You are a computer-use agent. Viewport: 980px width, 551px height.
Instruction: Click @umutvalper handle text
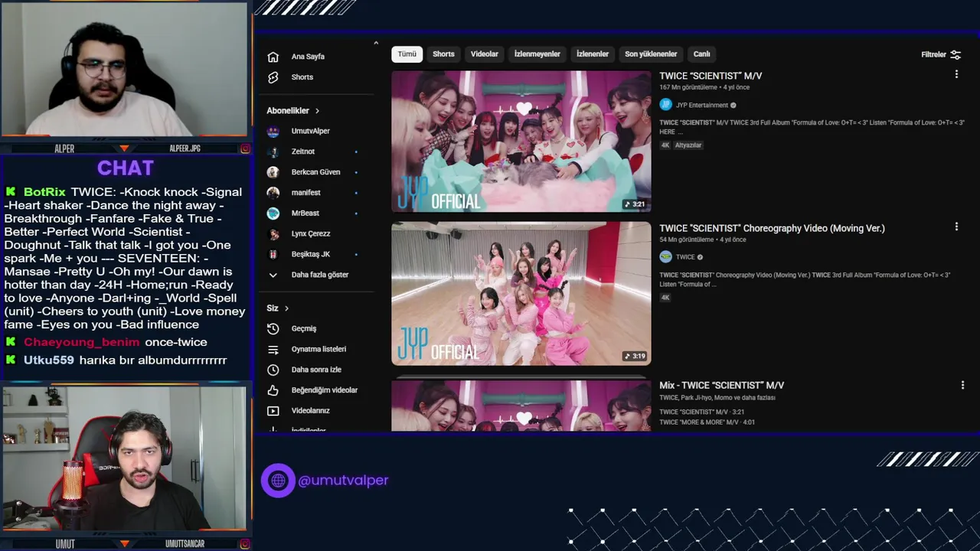343,481
